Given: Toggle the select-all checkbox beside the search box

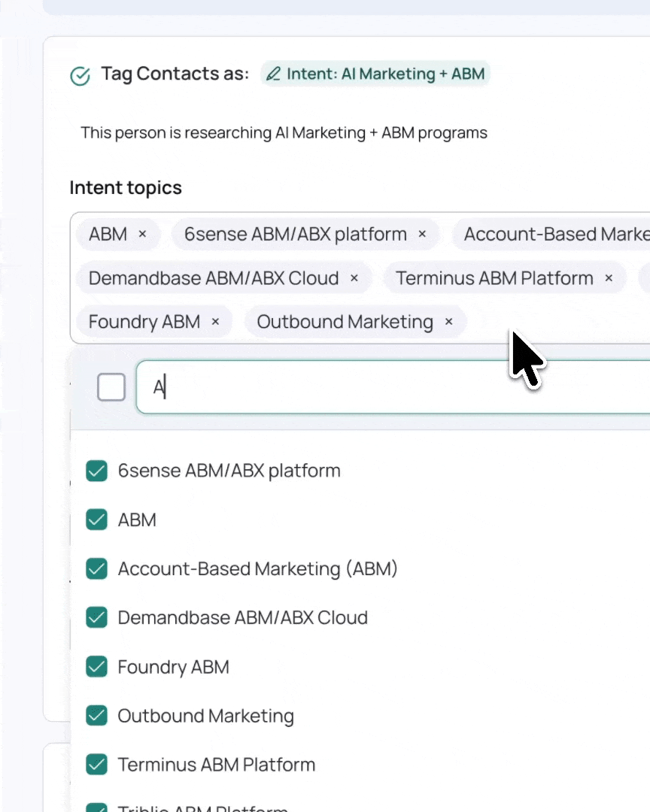Looking at the screenshot, I should click(111, 387).
